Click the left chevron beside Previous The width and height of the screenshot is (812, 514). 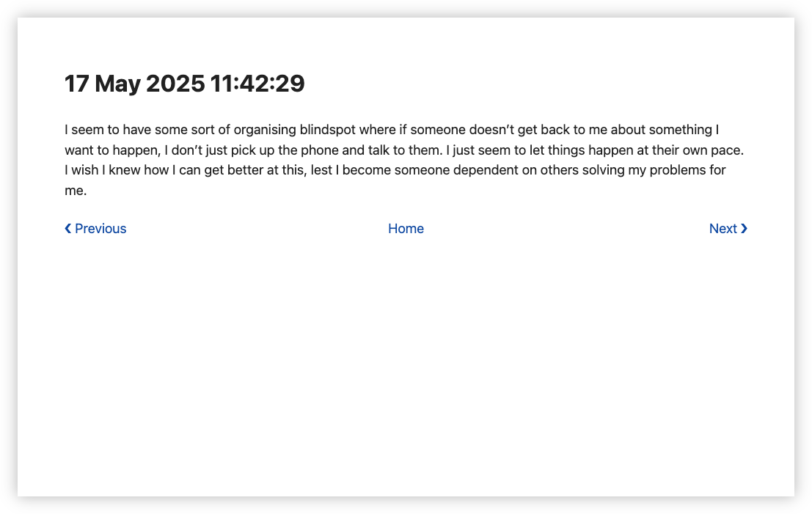point(67,228)
